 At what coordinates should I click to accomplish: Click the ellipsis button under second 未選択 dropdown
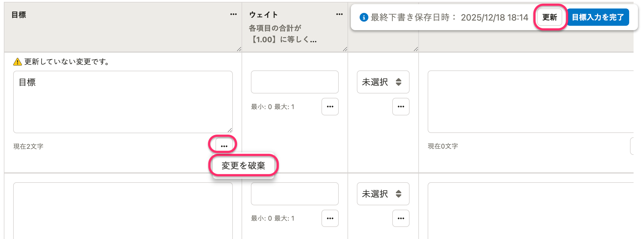401,218
